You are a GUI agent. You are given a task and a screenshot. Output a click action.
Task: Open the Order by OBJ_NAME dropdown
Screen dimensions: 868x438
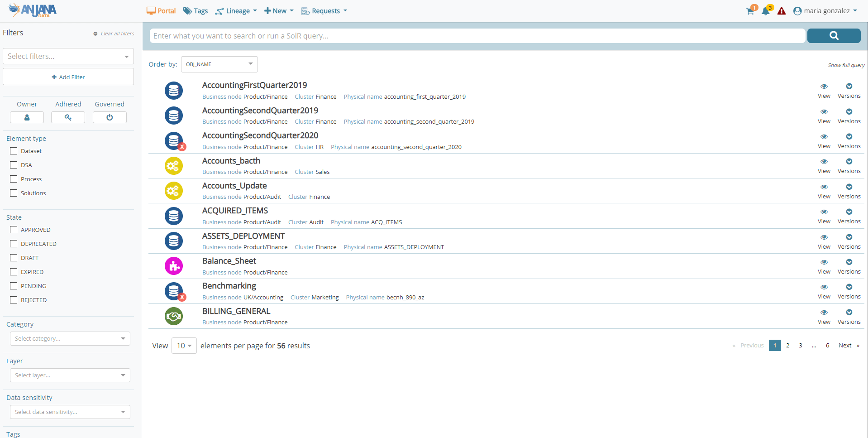click(x=219, y=64)
